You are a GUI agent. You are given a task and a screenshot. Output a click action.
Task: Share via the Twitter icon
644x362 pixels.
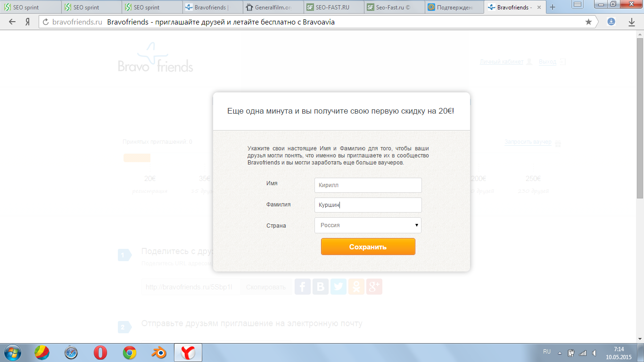point(339,287)
